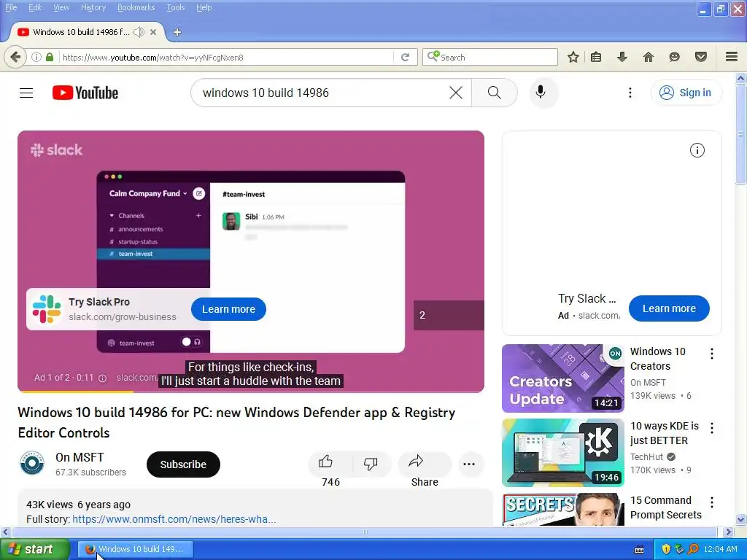Open the network connection tray icon
Viewport: 747px width, 560px height.
(x=679, y=549)
